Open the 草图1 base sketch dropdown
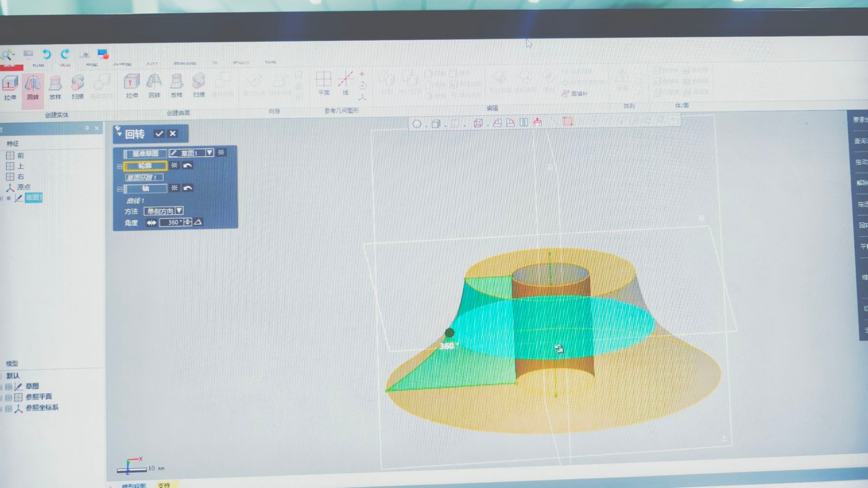This screenshot has width=868, height=488. 209,153
